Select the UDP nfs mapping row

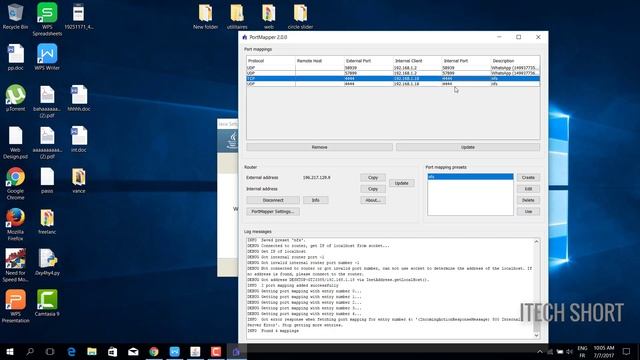pos(393,84)
